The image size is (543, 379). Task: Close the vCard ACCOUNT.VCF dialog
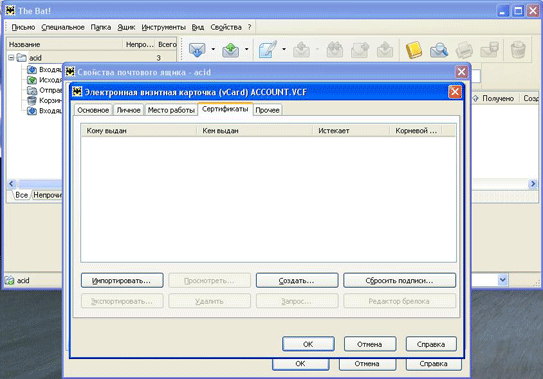(x=455, y=92)
